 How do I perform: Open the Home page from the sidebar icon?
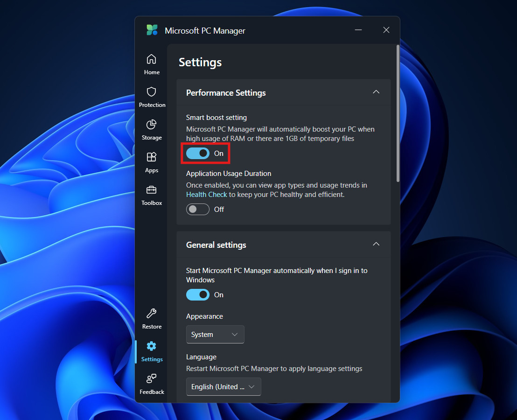(152, 60)
